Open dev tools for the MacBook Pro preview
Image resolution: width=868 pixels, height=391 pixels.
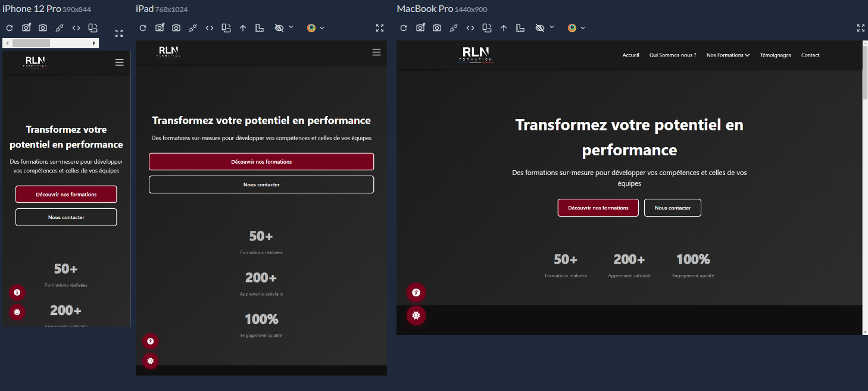[x=470, y=27]
